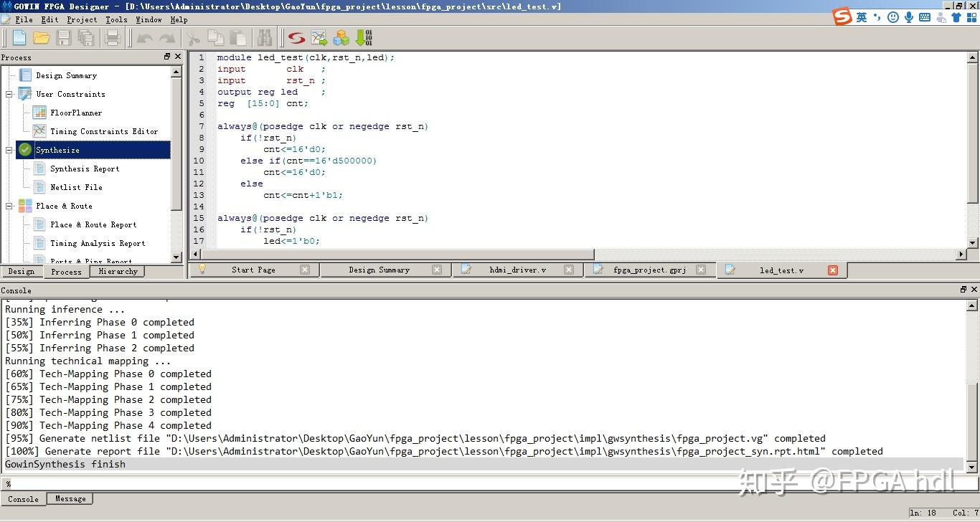Open the Project menu
The height and width of the screenshot is (522, 980).
click(x=82, y=19)
